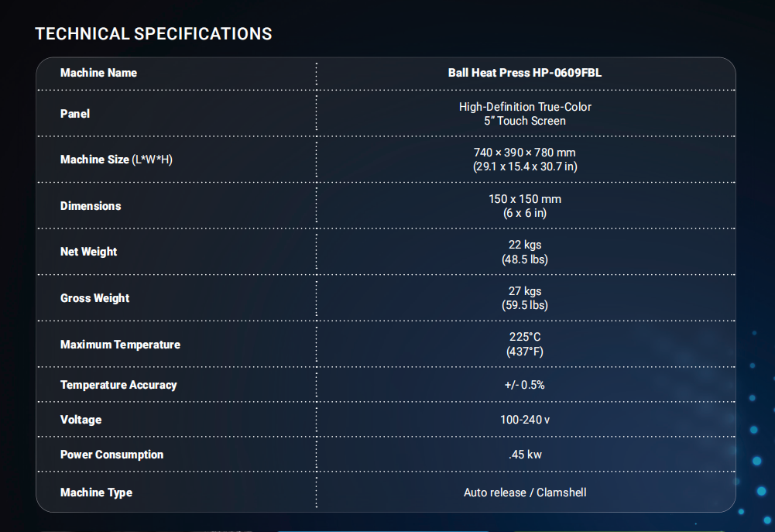Click the Ball Heat Press HP-0609FBL text
The width and height of the screenshot is (775, 532).
pyautogui.click(x=525, y=73)
